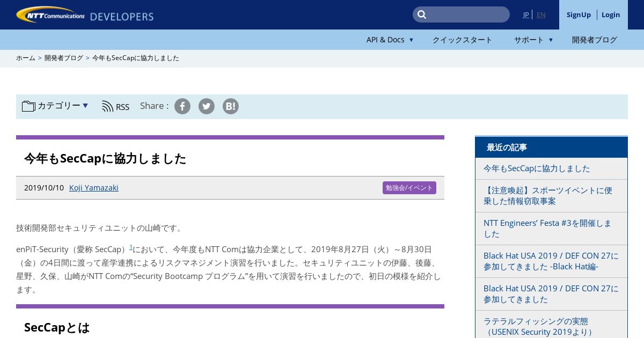
Task: Click the post date 2019/10/10
Action: (44, 188)
